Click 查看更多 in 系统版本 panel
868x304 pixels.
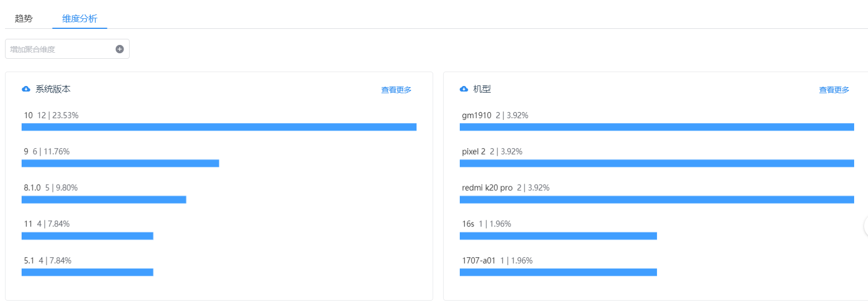coord(396,89)
